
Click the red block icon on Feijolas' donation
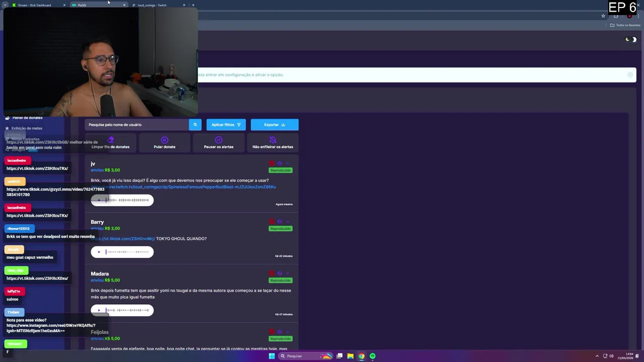pyautogui.click(x=272, y=332)
